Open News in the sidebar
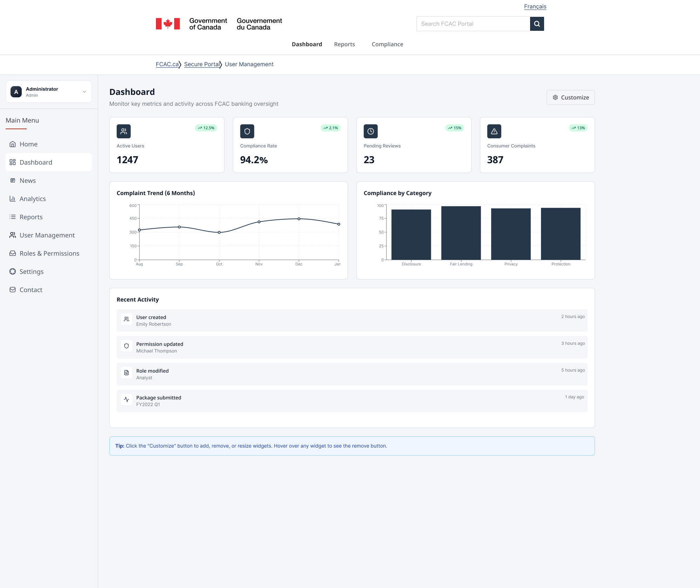 coord(49,180)
